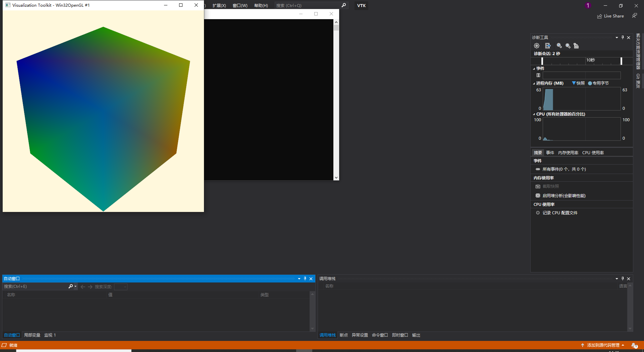Open the 诊断工具 panel options dropdown
The width and height of the screenshot is (644, 352).
[617, 37]
